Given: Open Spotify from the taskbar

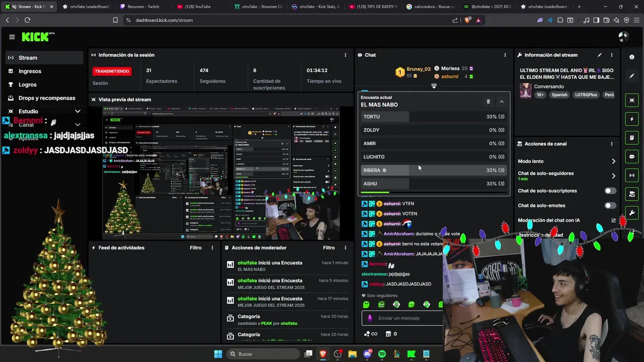Looking at the screenshot, I should click(x=382, y=354).
